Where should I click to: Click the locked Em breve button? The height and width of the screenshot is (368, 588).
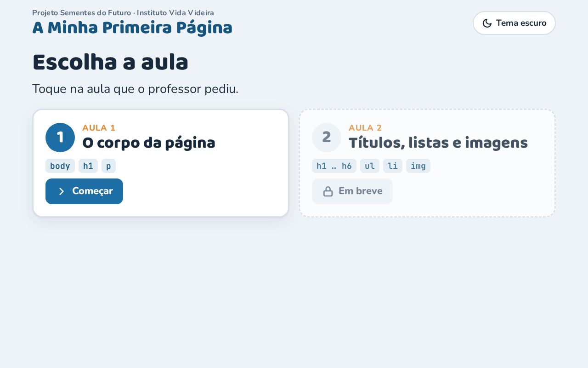pos(352,191)
